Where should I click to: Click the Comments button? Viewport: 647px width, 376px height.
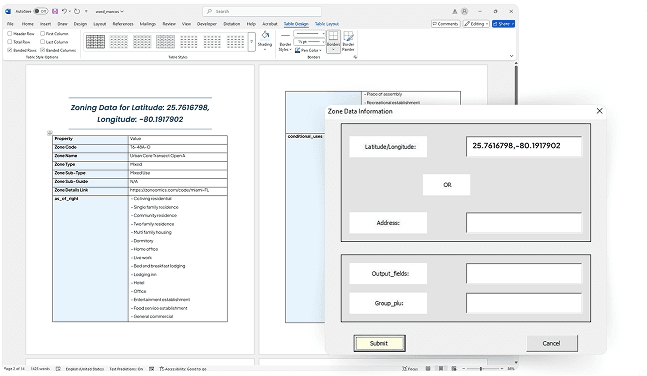(446, 24)
